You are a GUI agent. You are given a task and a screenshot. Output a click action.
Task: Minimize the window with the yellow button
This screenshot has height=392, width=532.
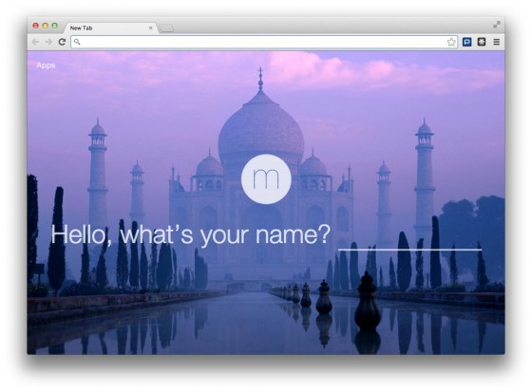[46, 26]
